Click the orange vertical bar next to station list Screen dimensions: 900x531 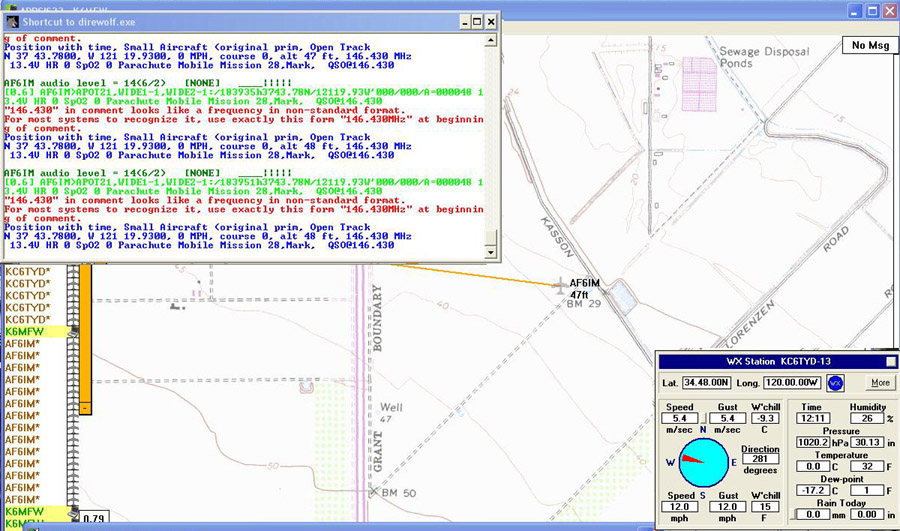coord(85,330)
